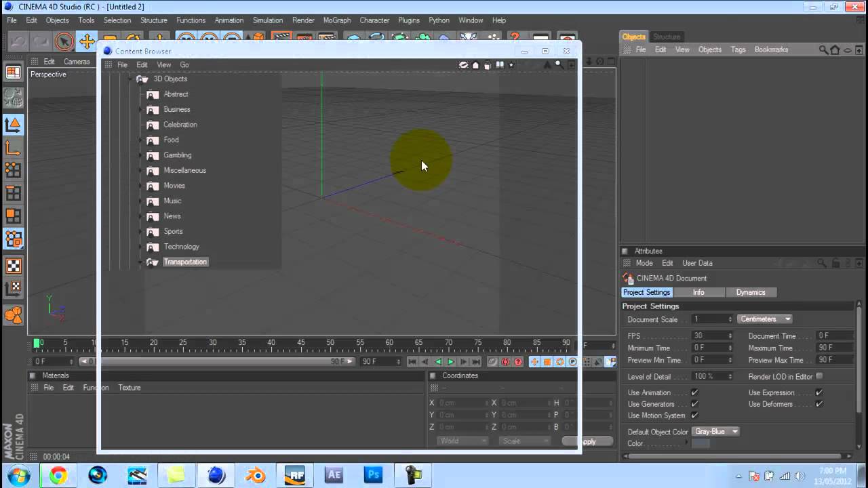The height and width of the screenshot is (488, 868).
Task: Toggle the Use Expression checkbox
Action: pos(819,392)
